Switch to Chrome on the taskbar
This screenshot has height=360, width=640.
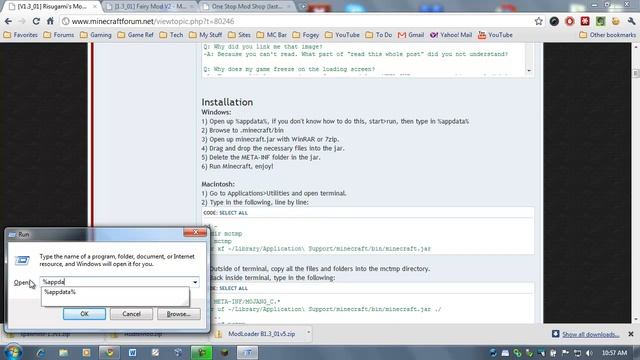tap(109, 352)
